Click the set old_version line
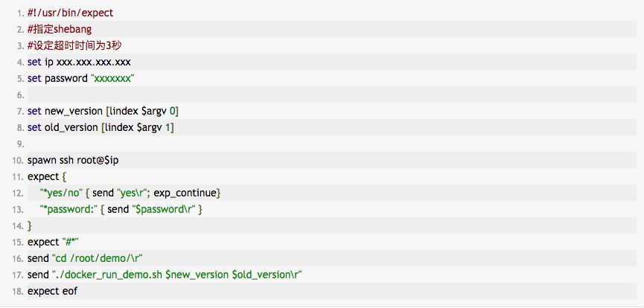644x308 pixels. pyautogui.click(x=101, y=128)
